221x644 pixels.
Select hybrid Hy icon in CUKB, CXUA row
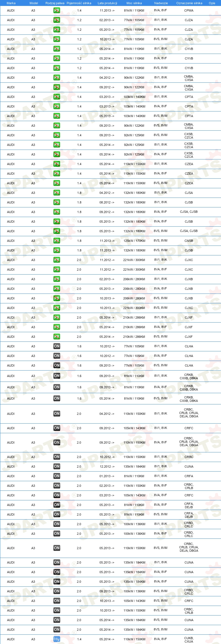(x=57, y=639)
